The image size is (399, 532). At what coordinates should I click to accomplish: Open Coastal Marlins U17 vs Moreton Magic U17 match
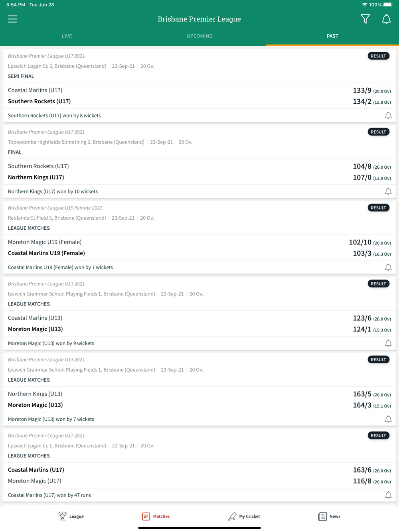[199, 475]
